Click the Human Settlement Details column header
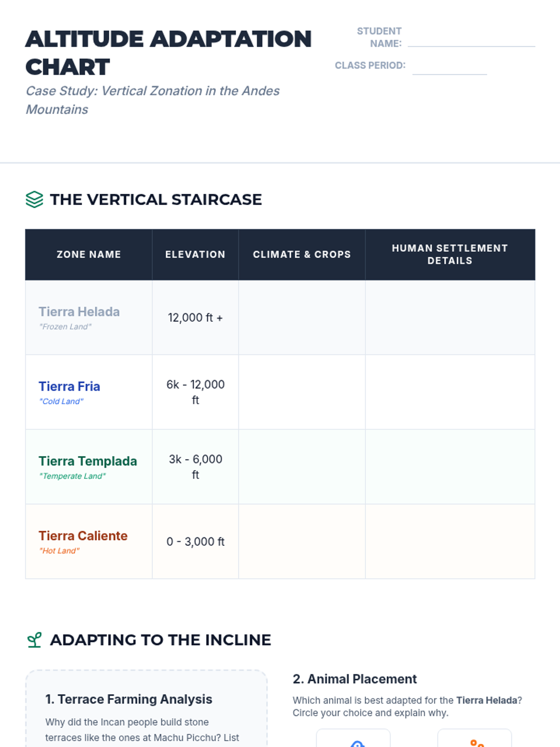Image resolution: width=560 pixels, height=747 pixels. pos(450,254)
